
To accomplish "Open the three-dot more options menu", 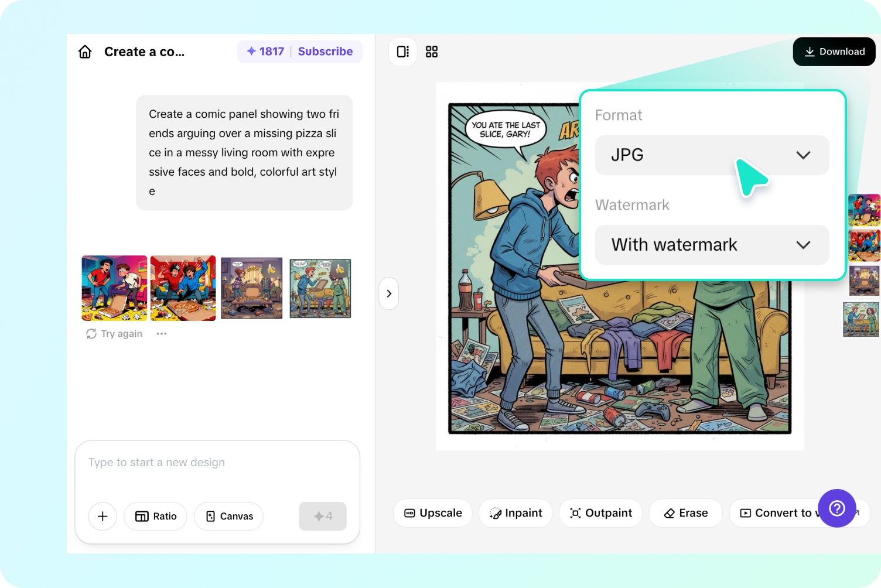I will pos(162,334).
